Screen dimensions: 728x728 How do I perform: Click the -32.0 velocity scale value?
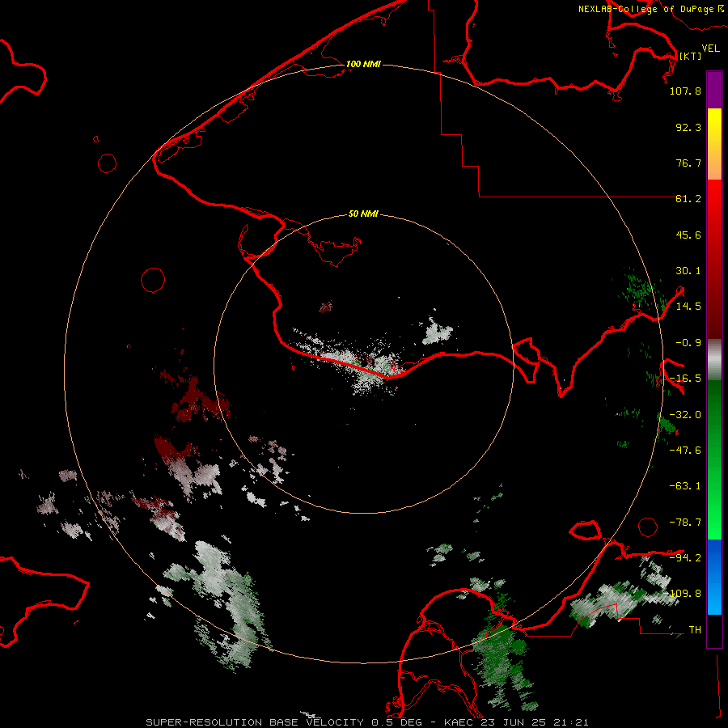click(x=685, y=415)
